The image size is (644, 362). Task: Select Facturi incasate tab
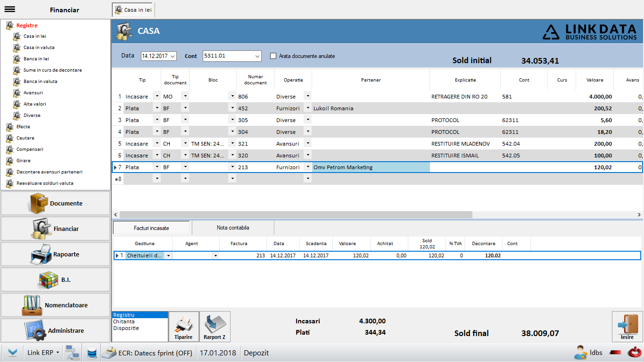pyautogui.click(x=151, y=228)
